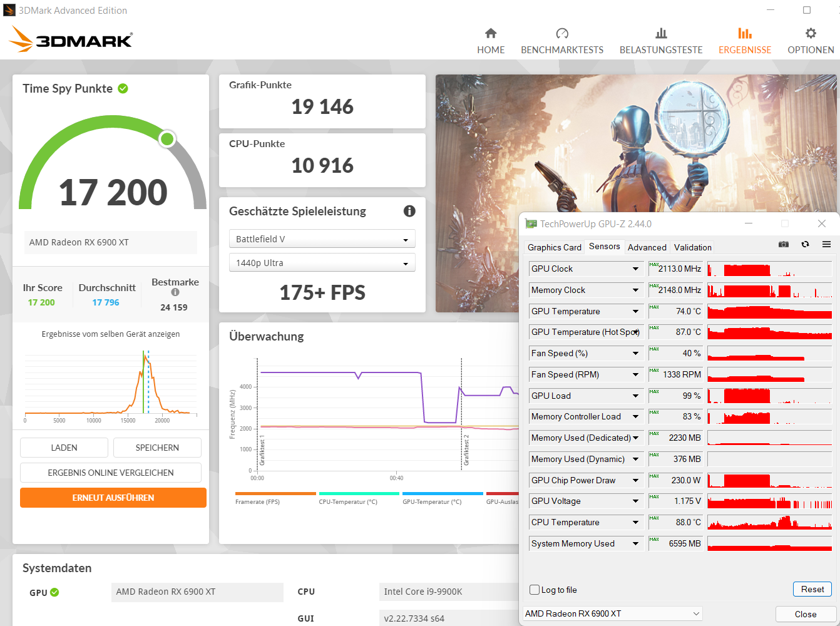The width and height of the screenshot is (840, 626).
Task: Expand the GPU Load sensor dropdown
Action: tap(635, 396)
